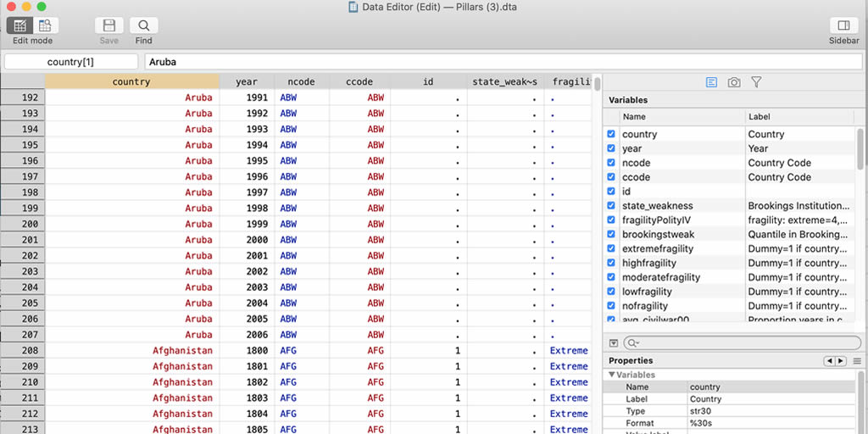Click the Format property value %30s

(701, 423)
